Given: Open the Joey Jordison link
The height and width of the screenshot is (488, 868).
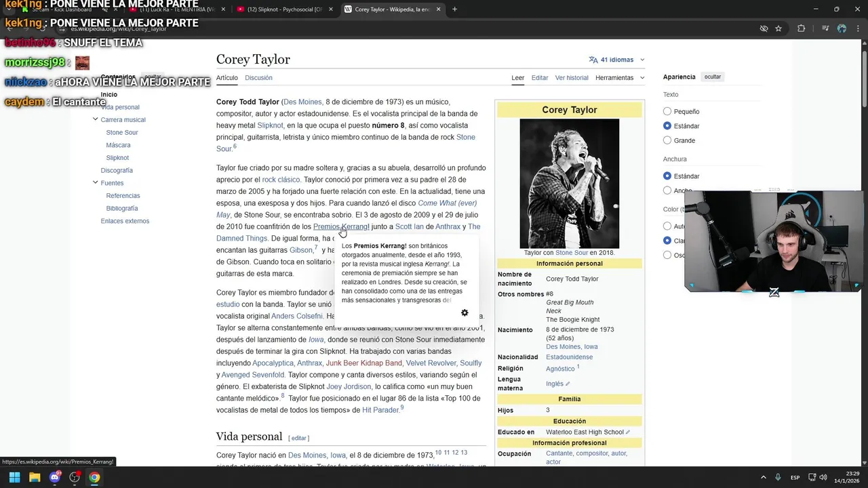Looking at the screenshot, I should pyautogui.click(x=349, y=386).
